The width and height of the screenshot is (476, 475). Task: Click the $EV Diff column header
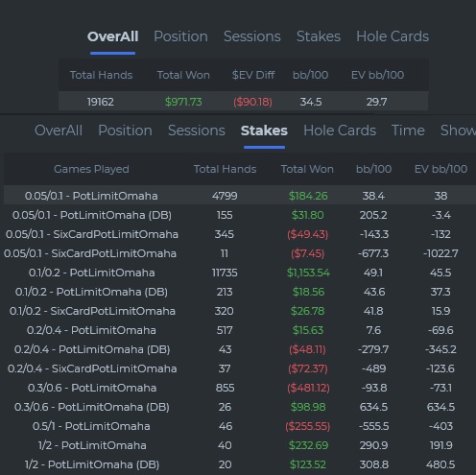coord(253,75)
